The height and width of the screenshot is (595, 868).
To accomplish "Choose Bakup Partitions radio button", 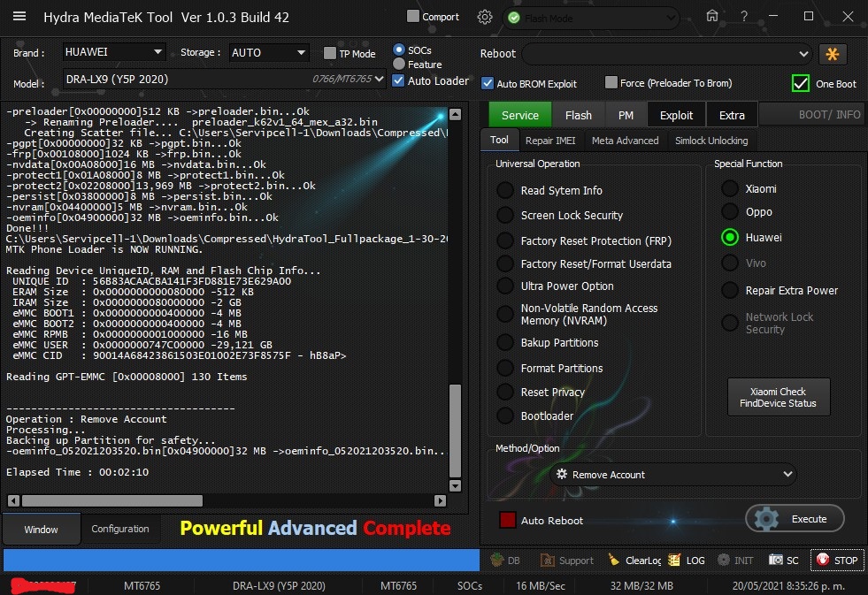I will pos(505,342).
